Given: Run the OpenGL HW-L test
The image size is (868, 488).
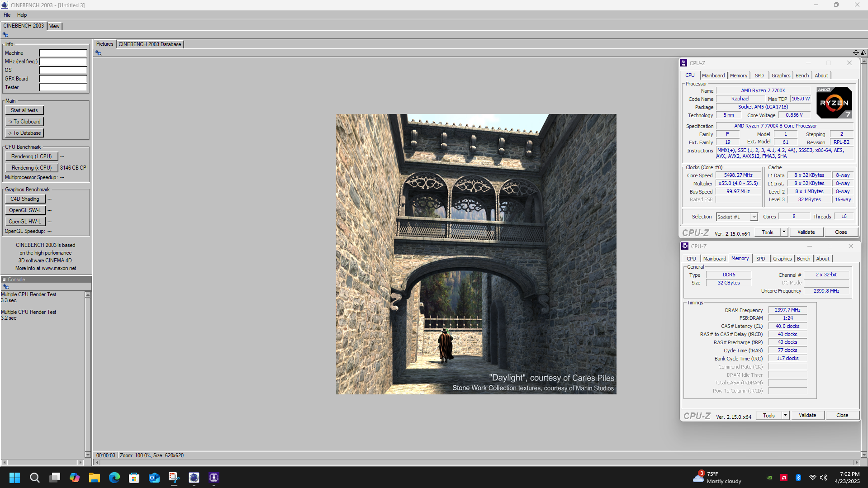Looking at the screenshot, I should pyautogui.click(x=25, y=222).
